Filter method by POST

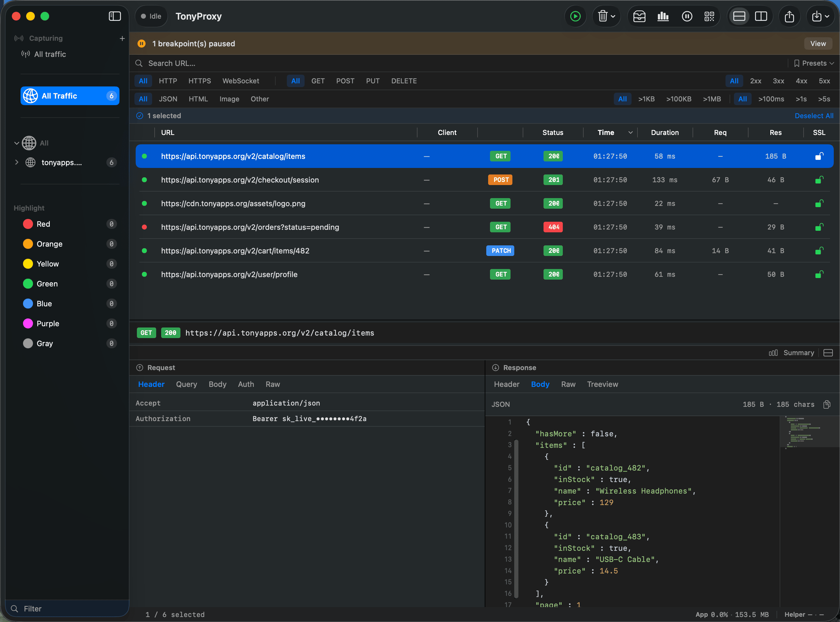click(x=345, y=81)
